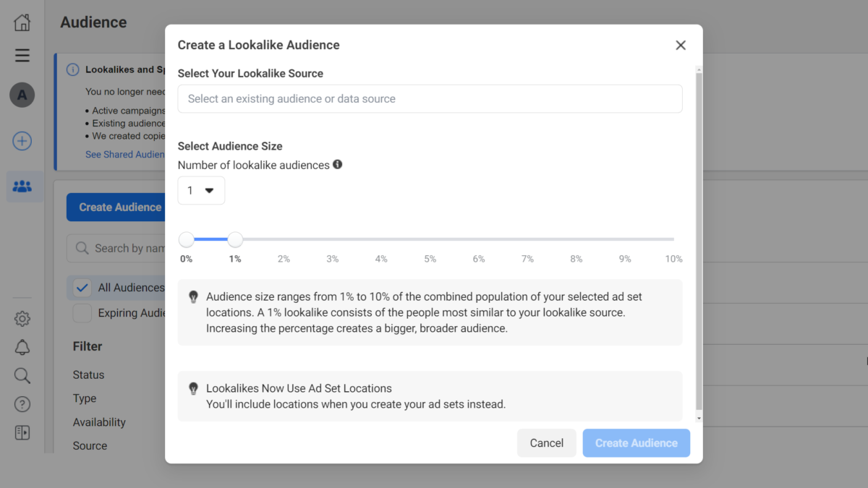
Task: Open the Ads Reporting icon at sidebar bottom
Action: (21, 432)
